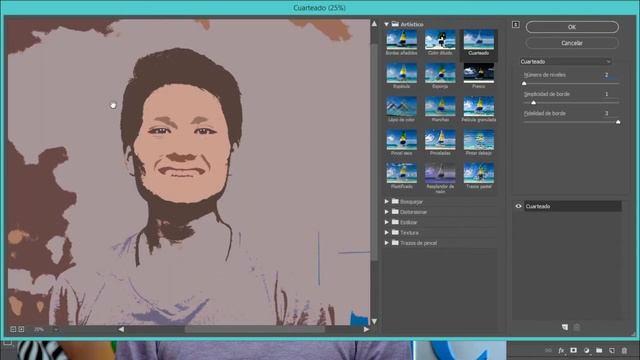This screenshot has width=640, height=360.
Task: Zoom in the preview with plus button
Action: 21,329
